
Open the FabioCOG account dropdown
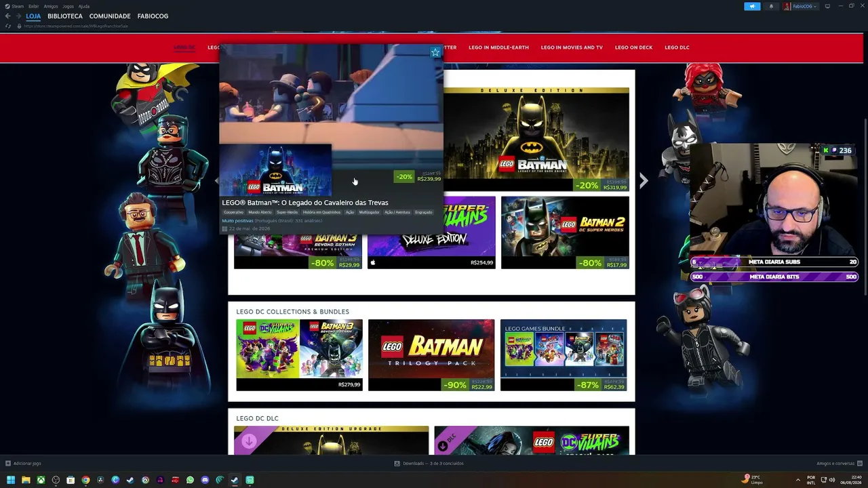click(800, 6)
